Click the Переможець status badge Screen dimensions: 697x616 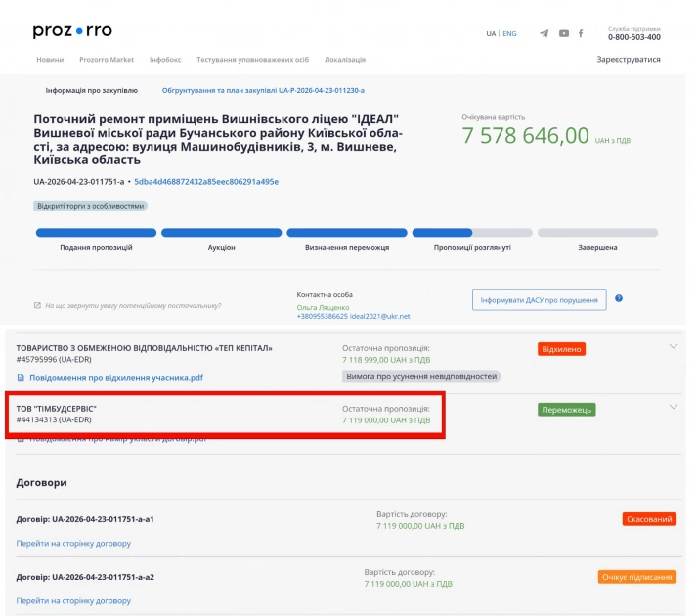tap(567, 410)
